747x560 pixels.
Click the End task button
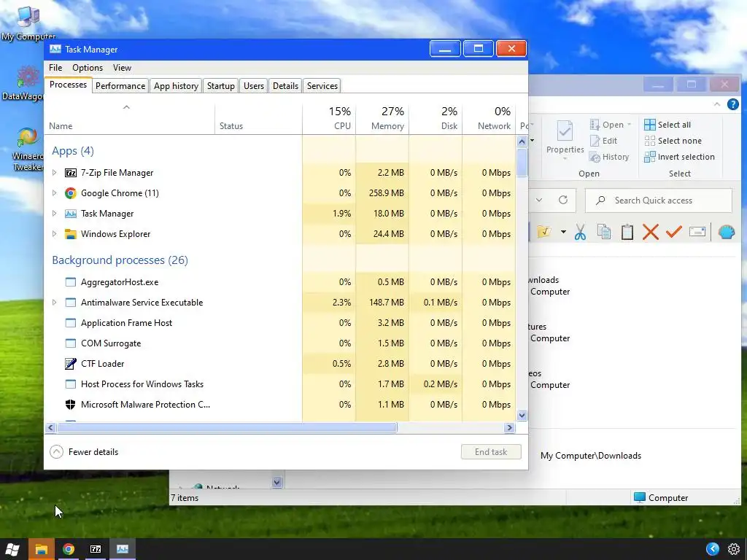(x=491, y=452)
